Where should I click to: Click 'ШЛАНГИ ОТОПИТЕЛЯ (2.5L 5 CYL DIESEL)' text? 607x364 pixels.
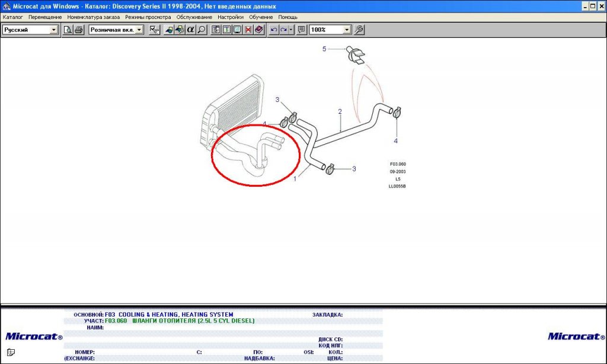pos(193,321)
